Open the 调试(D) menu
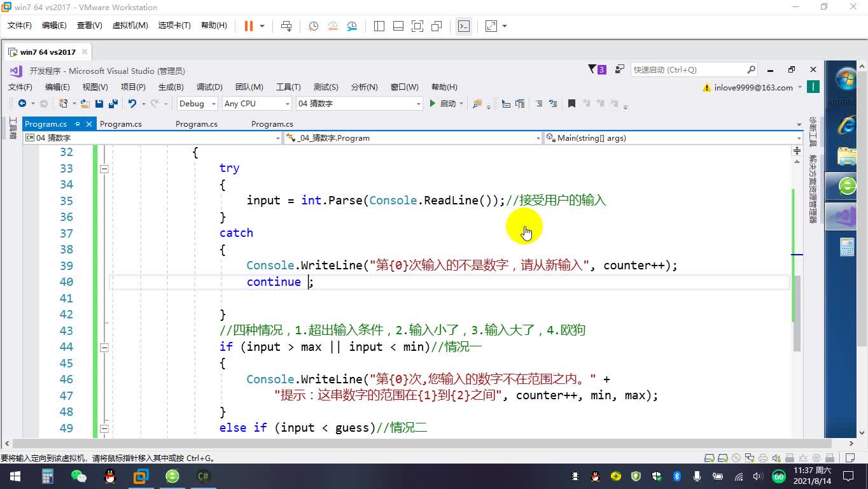868x489 pixels. point(211,87)
